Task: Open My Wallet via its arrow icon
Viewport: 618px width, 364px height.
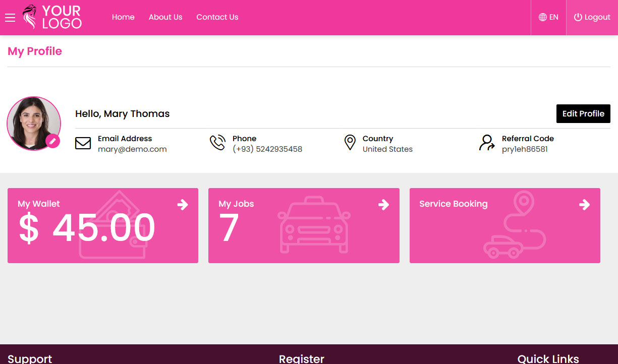Action: click(x=183, y=204)
